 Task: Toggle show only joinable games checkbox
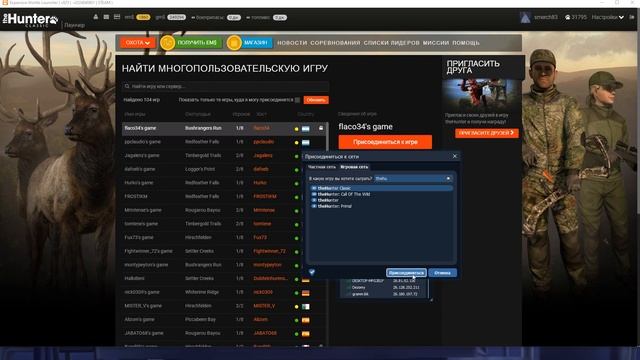[x=298, y=100]
